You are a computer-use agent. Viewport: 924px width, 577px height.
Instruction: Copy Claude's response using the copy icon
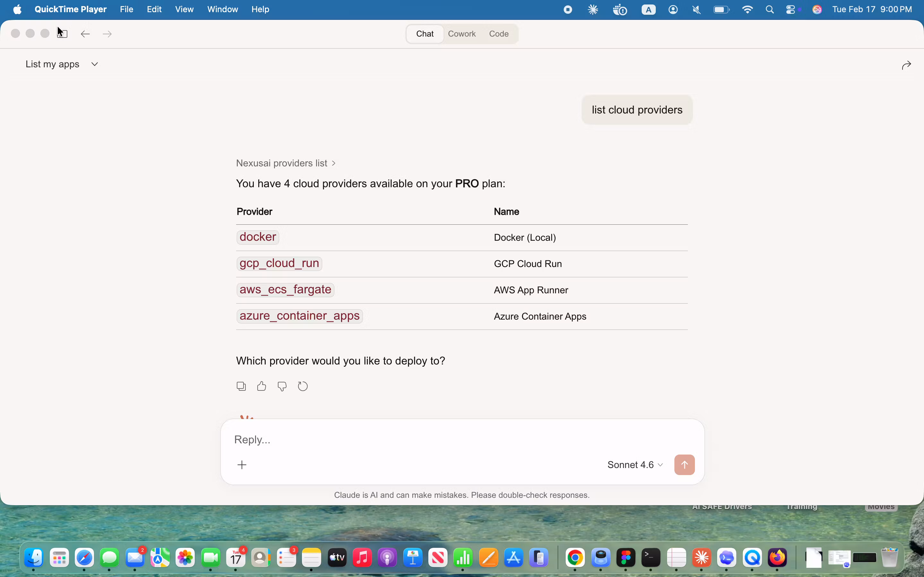tap(241, 386)
